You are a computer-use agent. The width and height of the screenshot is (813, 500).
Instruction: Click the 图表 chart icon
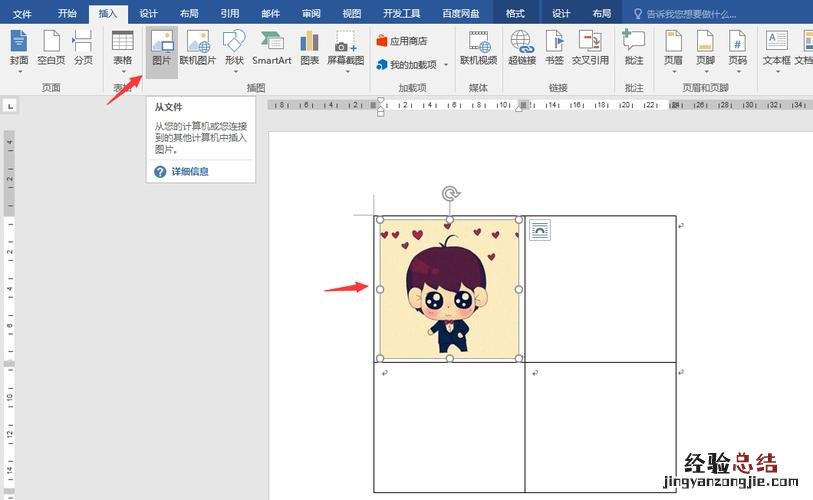pyautogui.click(x=309, y=48)
